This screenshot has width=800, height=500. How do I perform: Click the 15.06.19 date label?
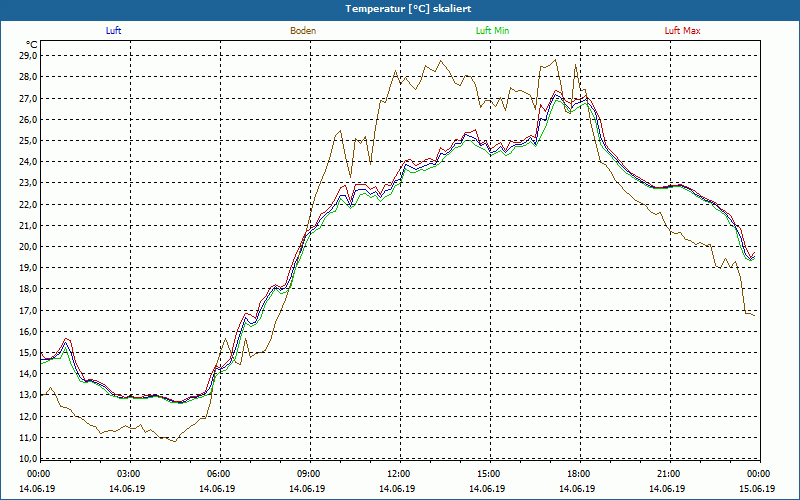tap(757, 488)
